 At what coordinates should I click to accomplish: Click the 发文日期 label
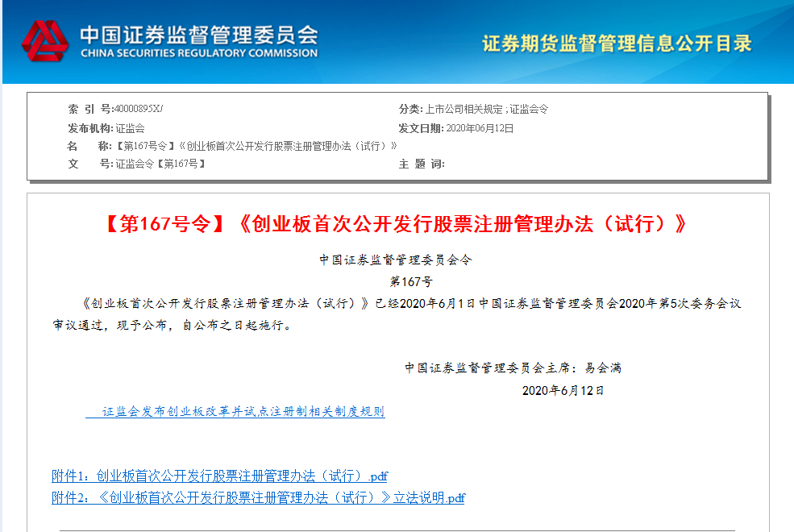pyautogui.click(x=422, y=128)
